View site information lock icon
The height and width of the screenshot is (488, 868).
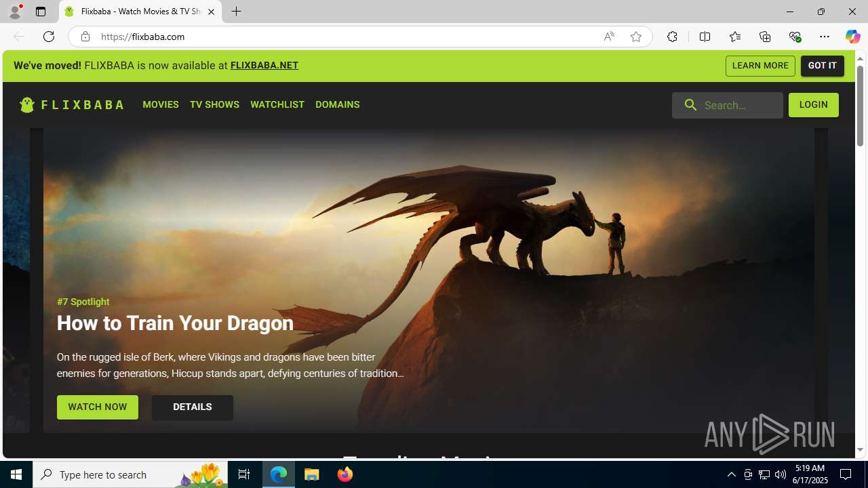click(x=85, y=37)
